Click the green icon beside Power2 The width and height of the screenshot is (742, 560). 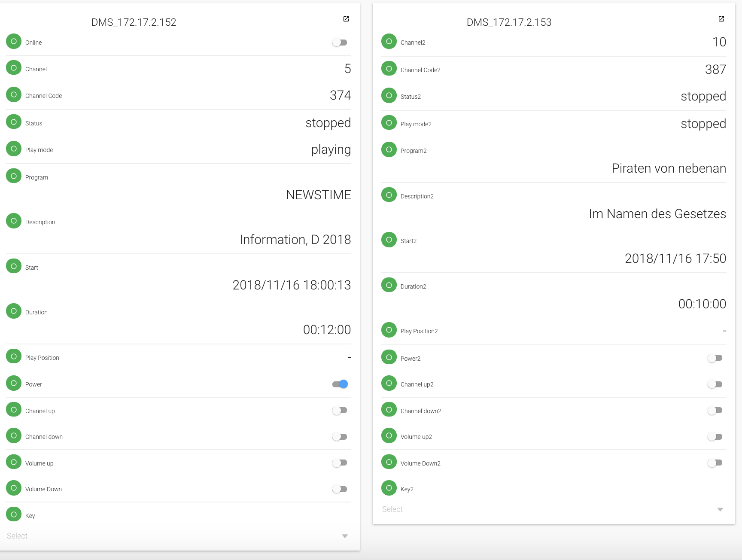(389, 358)
